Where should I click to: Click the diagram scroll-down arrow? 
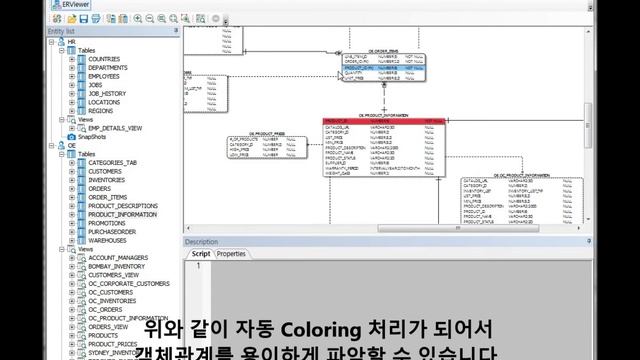coord(588,219)
